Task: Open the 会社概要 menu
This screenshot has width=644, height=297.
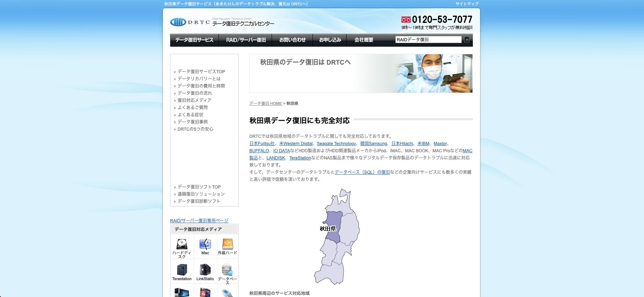Action: (x=364, y=40)
